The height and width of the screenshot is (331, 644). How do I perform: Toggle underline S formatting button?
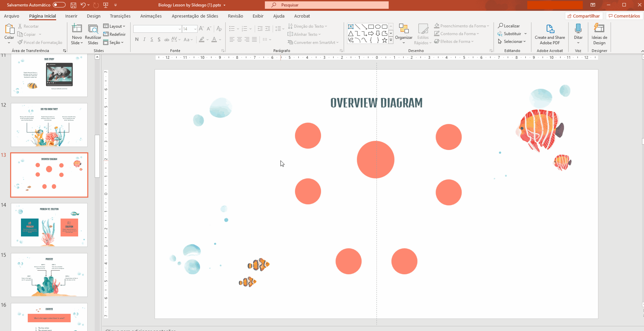click(152, 40)
